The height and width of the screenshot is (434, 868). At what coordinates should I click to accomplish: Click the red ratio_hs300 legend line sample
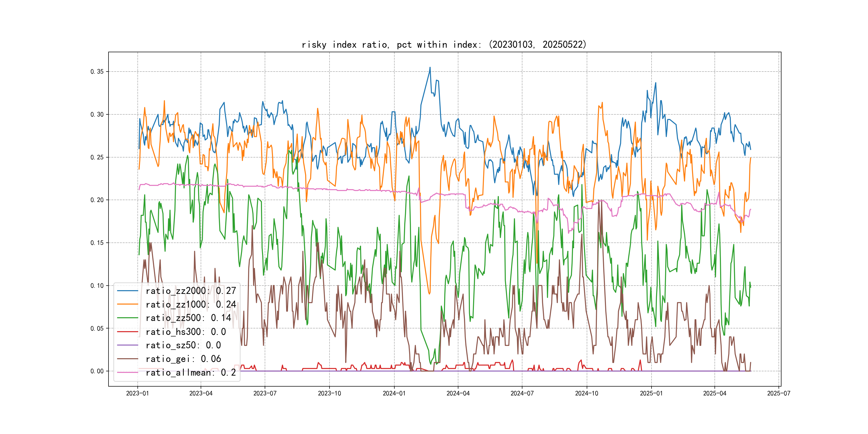click(127, 332)
